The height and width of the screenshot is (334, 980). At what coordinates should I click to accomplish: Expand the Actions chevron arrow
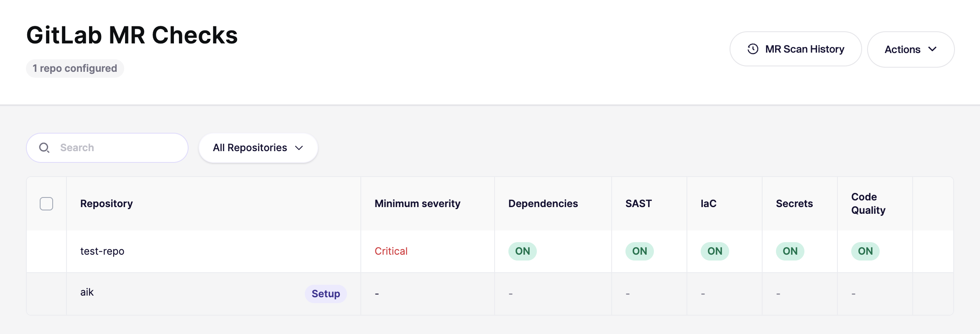(x=932, y=49)
